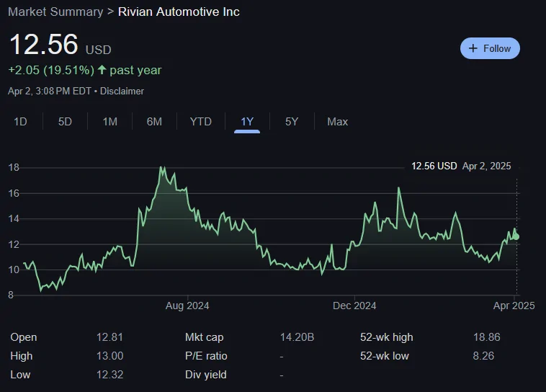Click the Apr 2, 3:08 PM EDT timestamp
This screenshot has width=546, height=392.
click(x=50, y=92)
